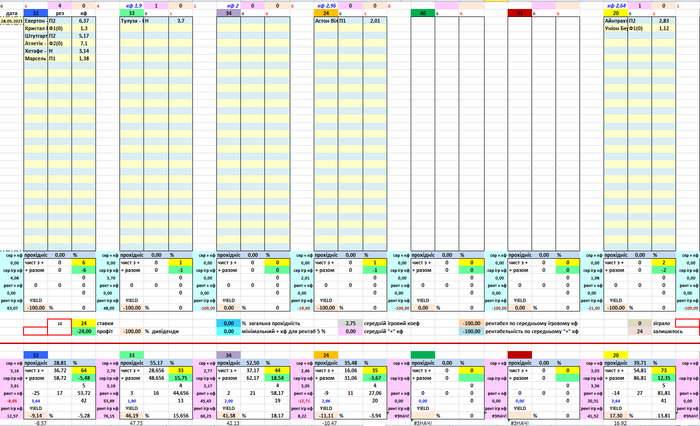
Task: Click the red-bordered cell containing 10
Action: pyautogui.click(x=59, y=323)
